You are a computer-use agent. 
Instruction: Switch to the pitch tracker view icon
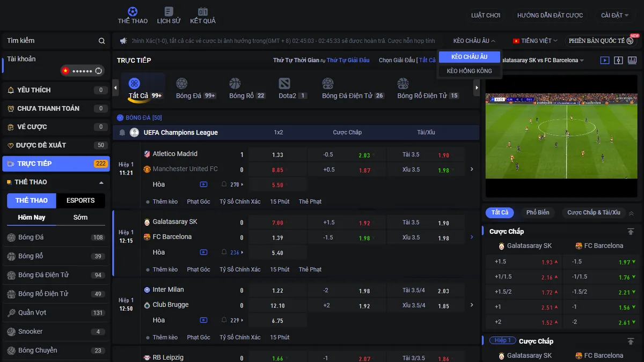point(618,60)
